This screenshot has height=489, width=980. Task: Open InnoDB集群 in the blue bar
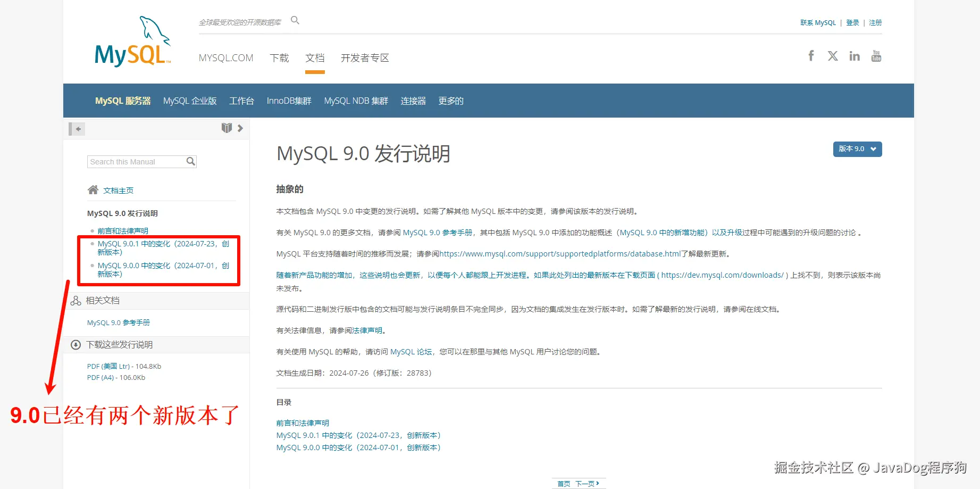pyautogui.click(x=289, y=101)
